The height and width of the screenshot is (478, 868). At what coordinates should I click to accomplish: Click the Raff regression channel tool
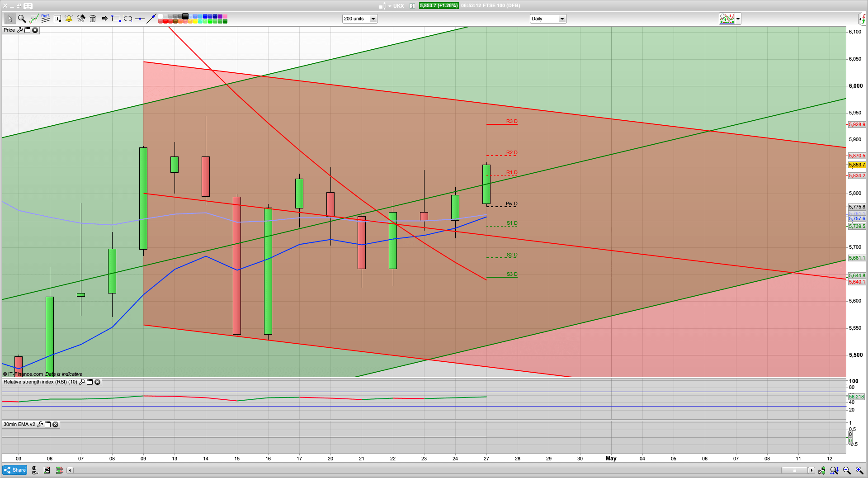click(x=45, y=19)
